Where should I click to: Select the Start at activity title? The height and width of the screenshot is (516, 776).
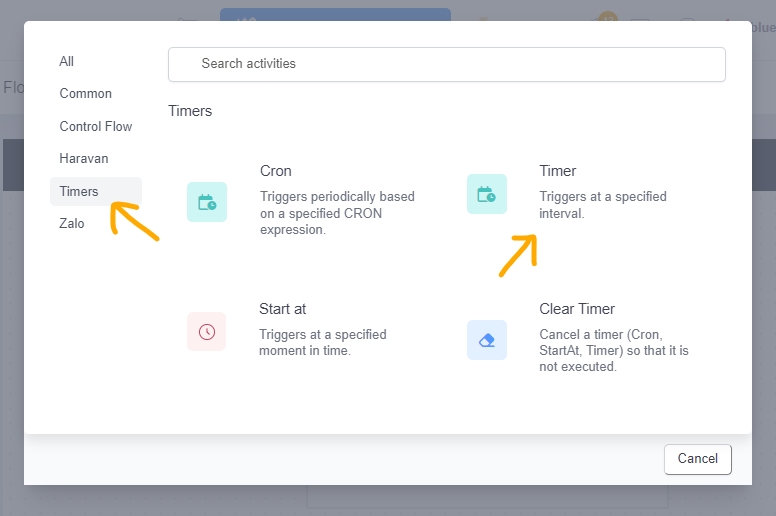283,309
